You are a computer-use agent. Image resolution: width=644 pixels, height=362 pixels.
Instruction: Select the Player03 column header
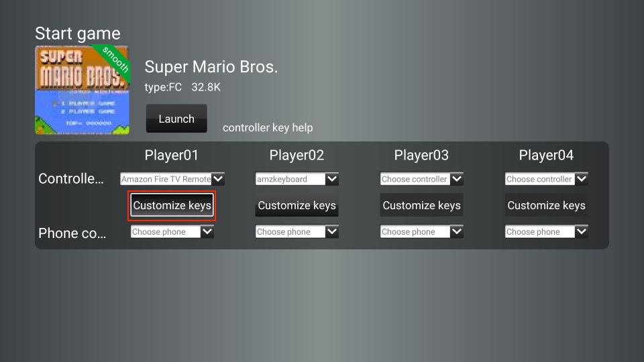[x=421, y=155]
